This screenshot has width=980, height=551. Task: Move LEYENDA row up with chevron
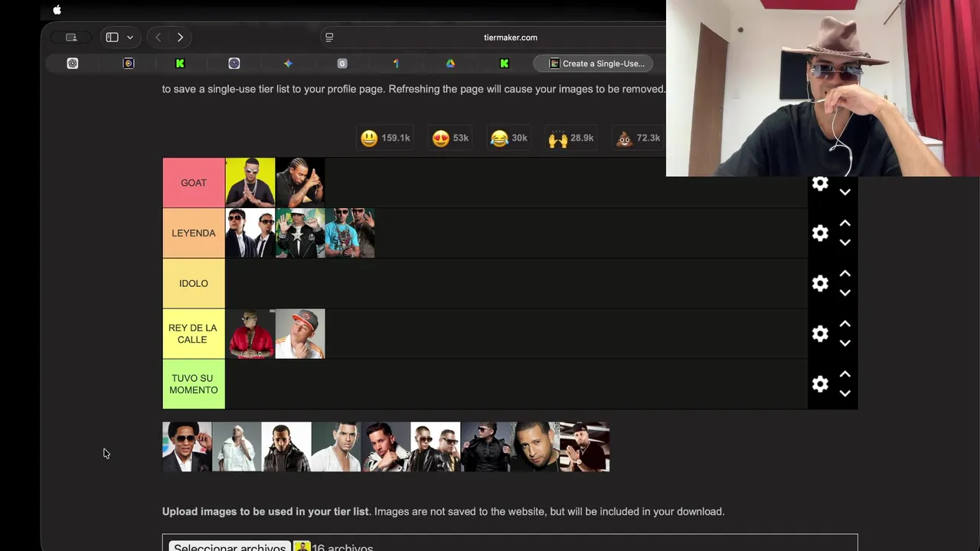click(x=844, y=223)
